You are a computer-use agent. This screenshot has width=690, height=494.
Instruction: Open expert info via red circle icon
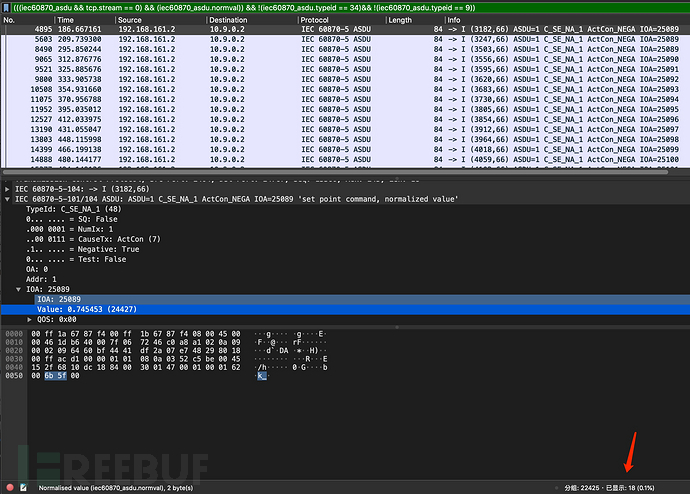(x=11, y=486)
